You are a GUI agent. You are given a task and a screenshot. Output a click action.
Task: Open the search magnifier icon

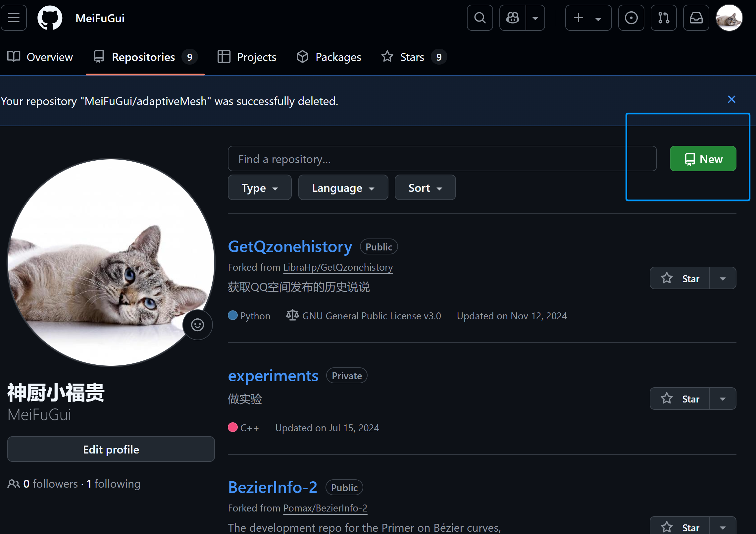pos(479,18)
